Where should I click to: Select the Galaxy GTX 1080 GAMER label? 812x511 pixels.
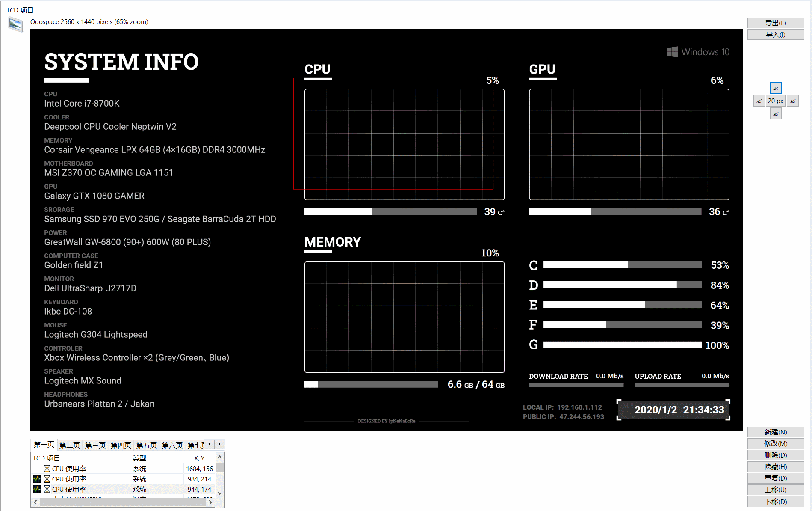pyautogui.click(x=94, y=196)
